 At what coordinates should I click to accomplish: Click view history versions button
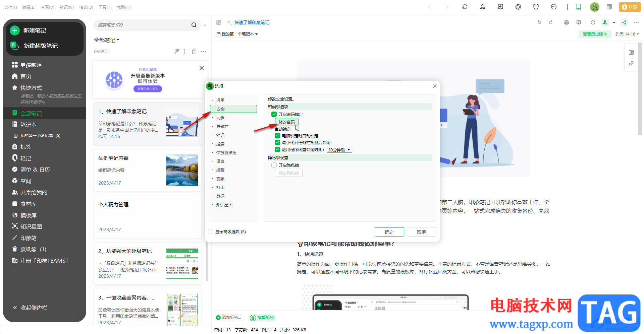pos(595,34)
